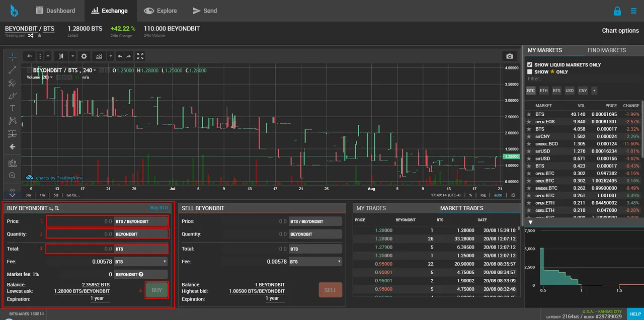Open chart settings gear icon
This screenshot has width=644, height=320.
tap(84, 56)
